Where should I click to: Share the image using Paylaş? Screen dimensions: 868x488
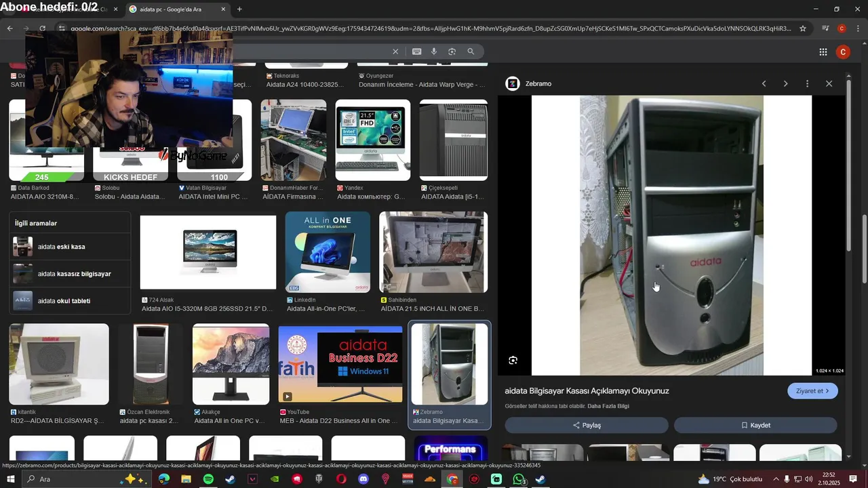tap(587, 426)
